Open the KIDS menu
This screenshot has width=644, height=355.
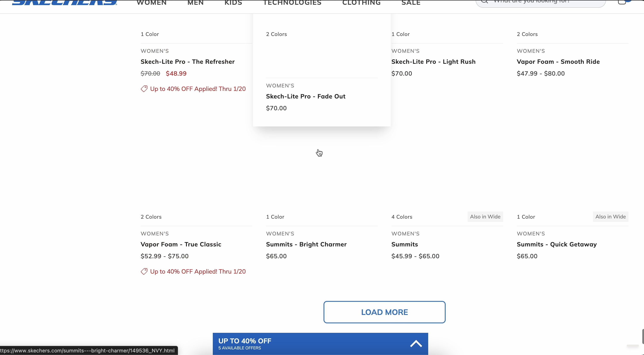233,3
